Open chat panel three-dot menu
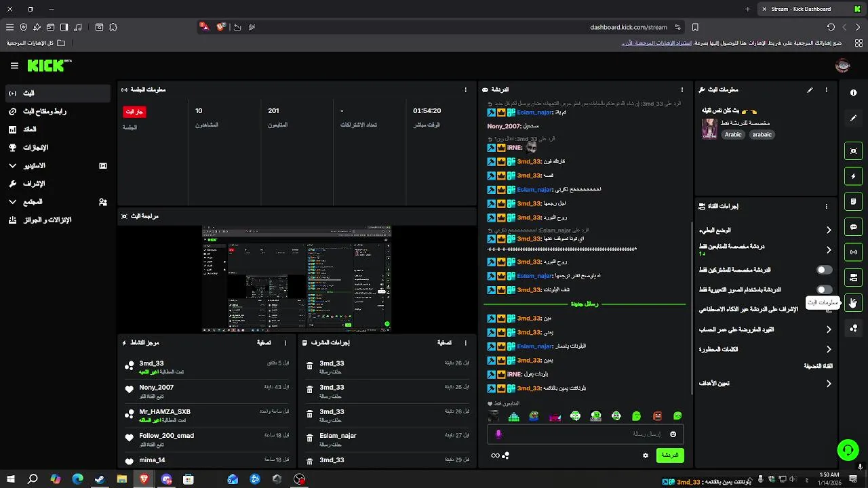The height and width of the screenshot is (488, 868). (682, 89)
